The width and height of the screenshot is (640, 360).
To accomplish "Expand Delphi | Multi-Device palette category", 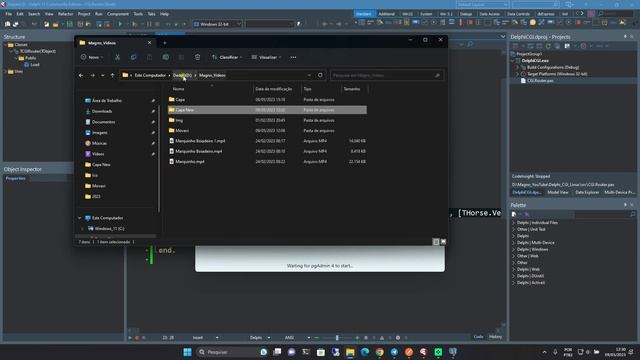I will (513, 242).
